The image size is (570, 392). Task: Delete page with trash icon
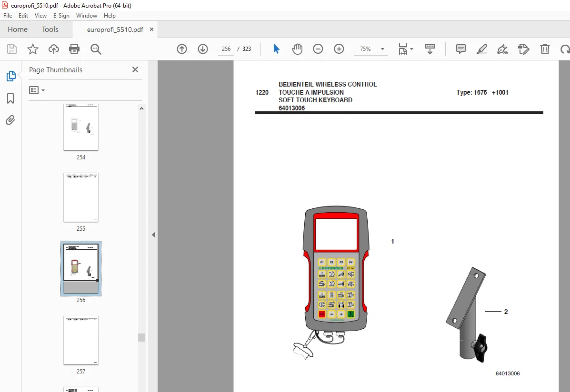[x=545, y=49]
